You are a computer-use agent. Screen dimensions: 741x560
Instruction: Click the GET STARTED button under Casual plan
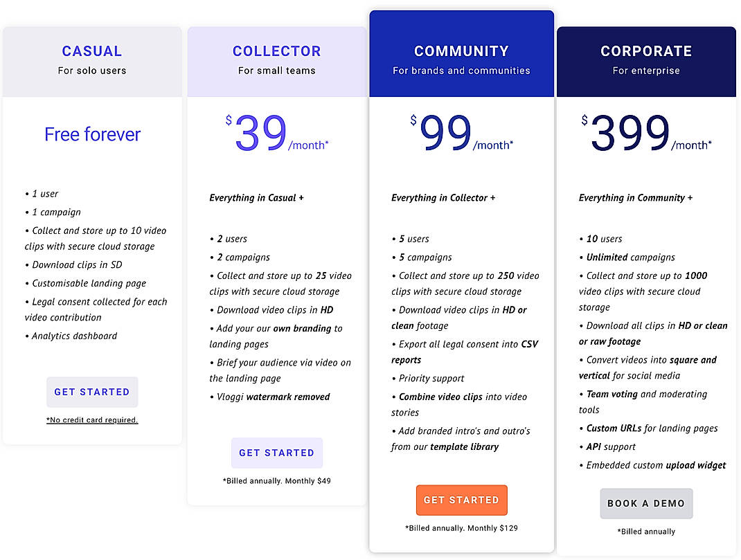[x=92, y=392]
